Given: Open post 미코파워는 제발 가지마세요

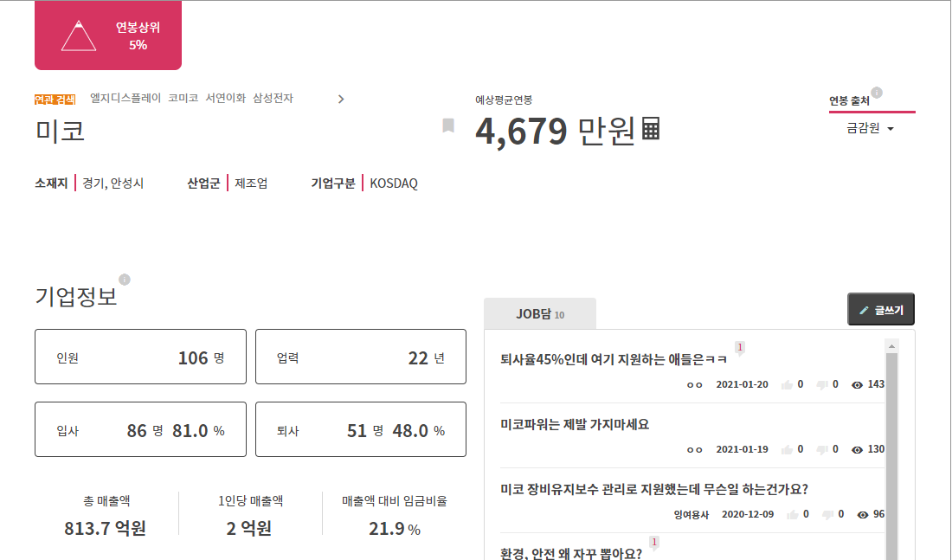Looking at the screenshot, I should [x=575, y=425].
